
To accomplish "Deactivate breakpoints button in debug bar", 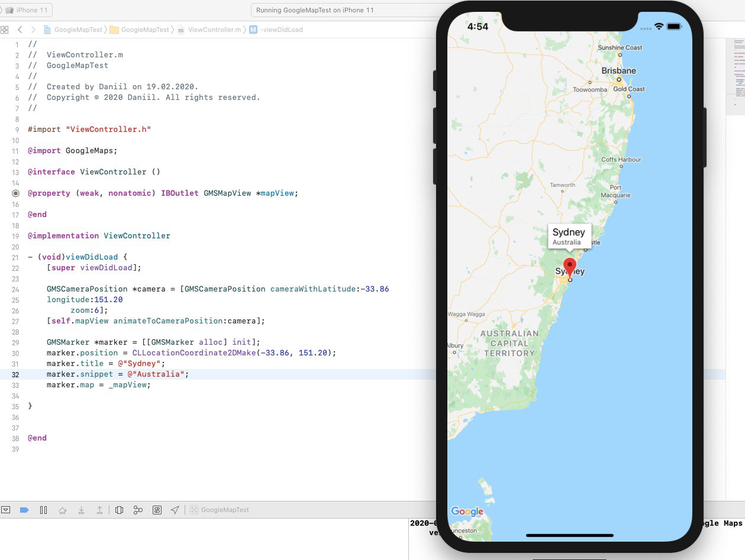I will 24,510.
